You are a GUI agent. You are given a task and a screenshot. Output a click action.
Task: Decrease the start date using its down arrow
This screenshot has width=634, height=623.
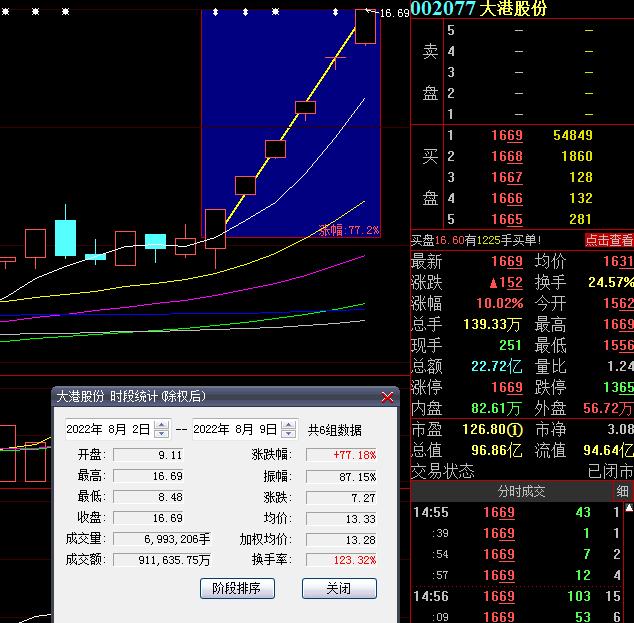coord(161,434)
